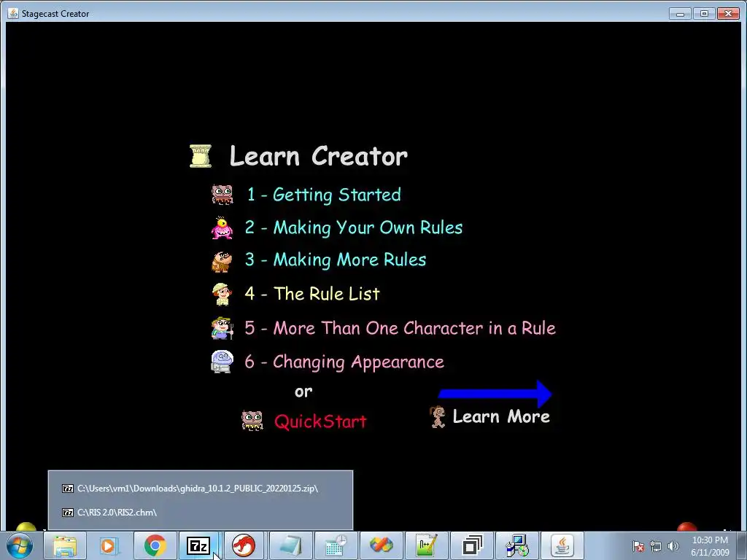
Task: Minimize the Stagecast Creator window
Action: tap(680, 13)
